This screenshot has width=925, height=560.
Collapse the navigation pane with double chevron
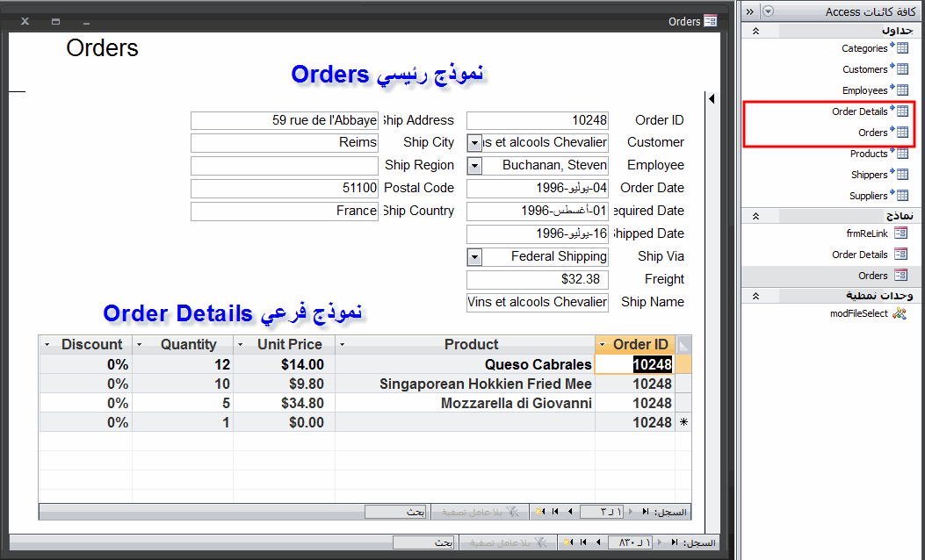click(750, 11)
